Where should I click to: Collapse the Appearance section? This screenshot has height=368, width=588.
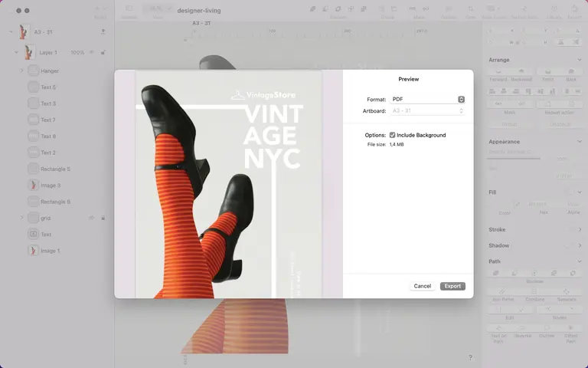580,142
